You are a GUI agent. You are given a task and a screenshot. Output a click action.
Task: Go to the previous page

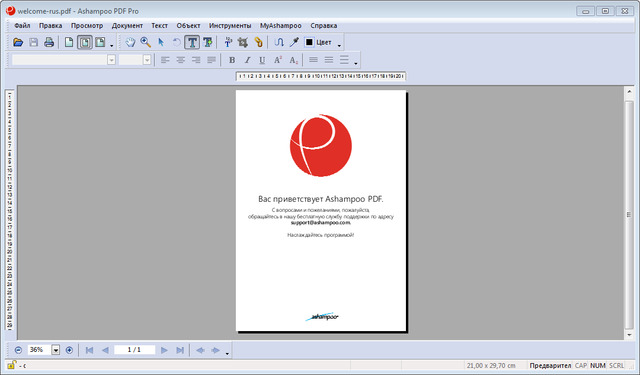[x=105, y=350]
